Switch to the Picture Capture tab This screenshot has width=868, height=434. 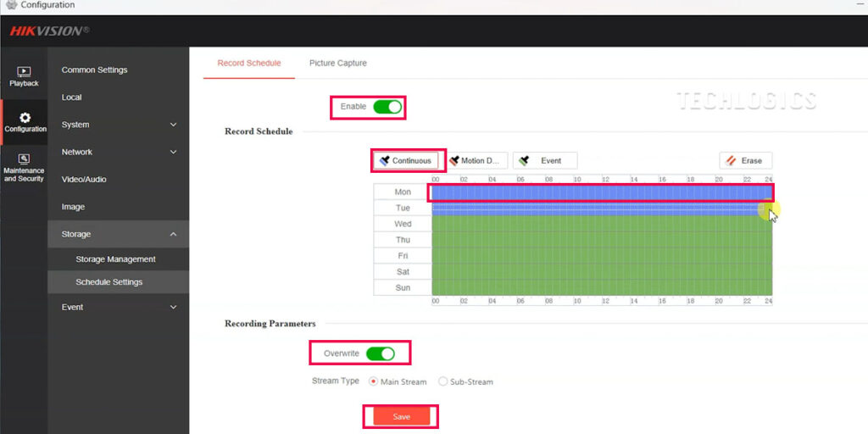click(x=337, y=64)
